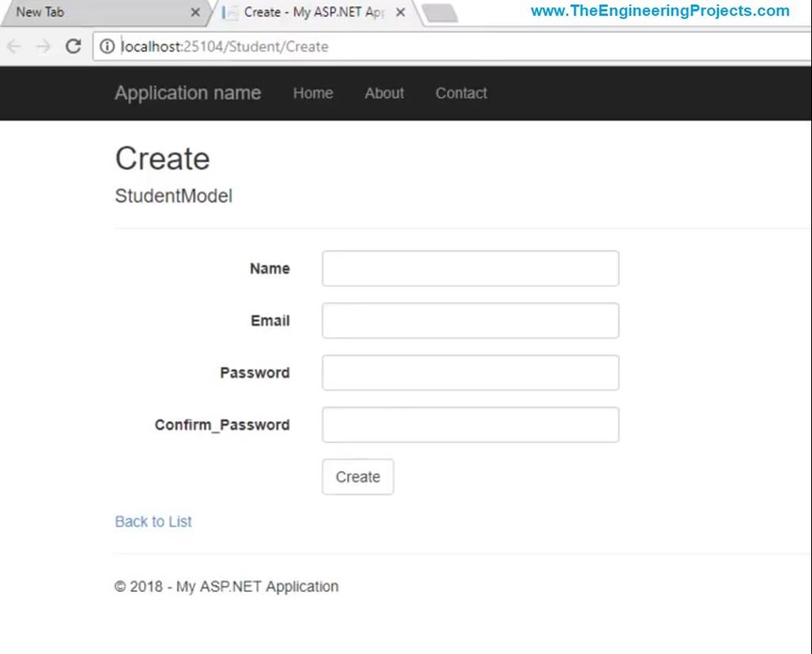Open a new browser tab

point(441,13)
